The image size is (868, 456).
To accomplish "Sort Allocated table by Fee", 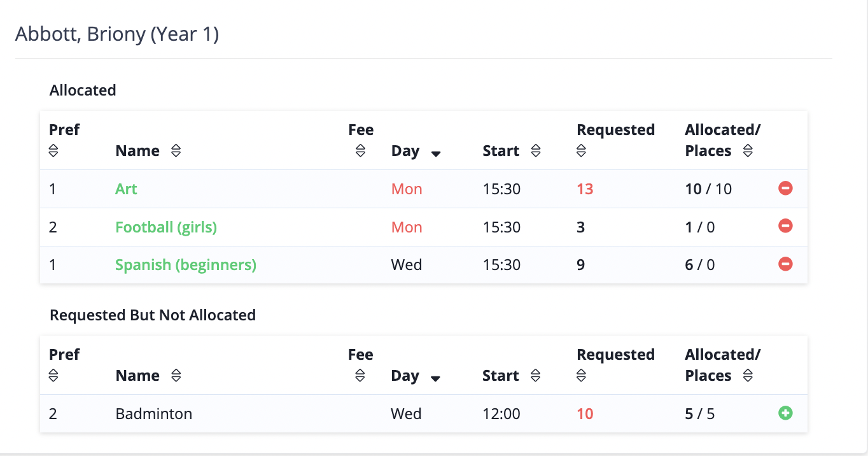I will coord(360,151).
